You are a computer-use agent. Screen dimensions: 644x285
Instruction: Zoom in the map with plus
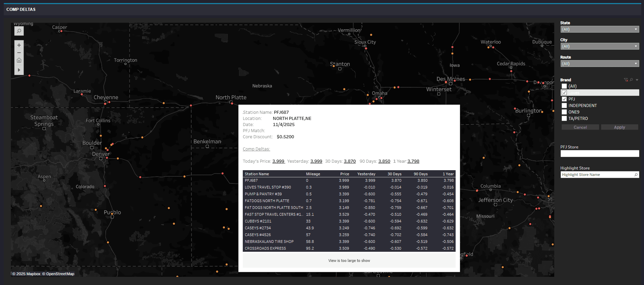tap(19, 45)
